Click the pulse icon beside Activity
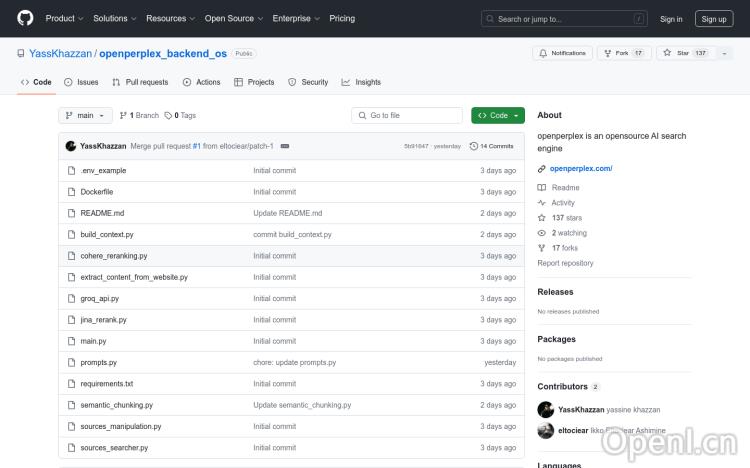 541,203
